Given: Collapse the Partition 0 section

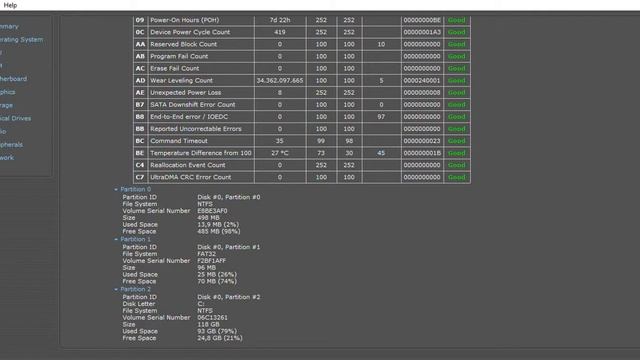Looking at the screenshot, I should [116, 189].
